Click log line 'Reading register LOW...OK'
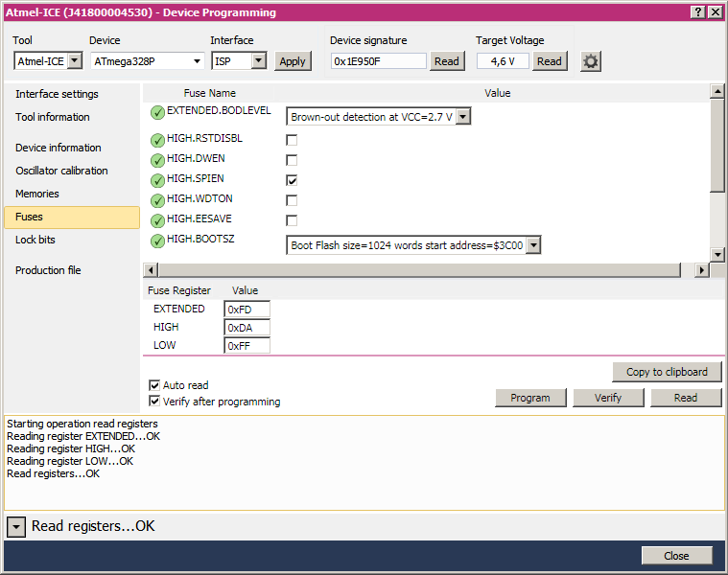 [x=70, y=461]
